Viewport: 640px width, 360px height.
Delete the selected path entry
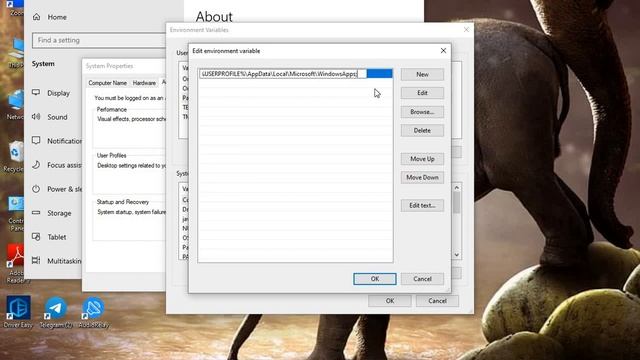[x=422, y=131]
